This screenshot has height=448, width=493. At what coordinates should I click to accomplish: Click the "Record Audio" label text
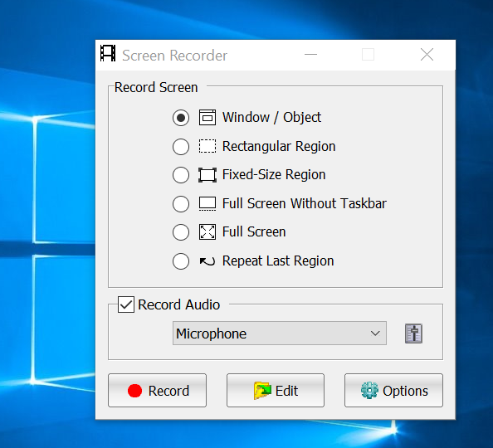[x=179, y=304]
